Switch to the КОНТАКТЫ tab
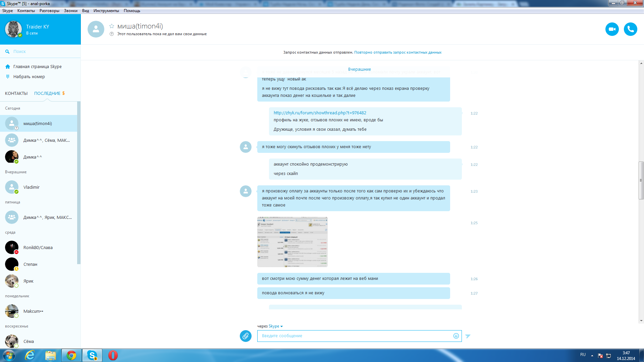 tap(16, 94)
